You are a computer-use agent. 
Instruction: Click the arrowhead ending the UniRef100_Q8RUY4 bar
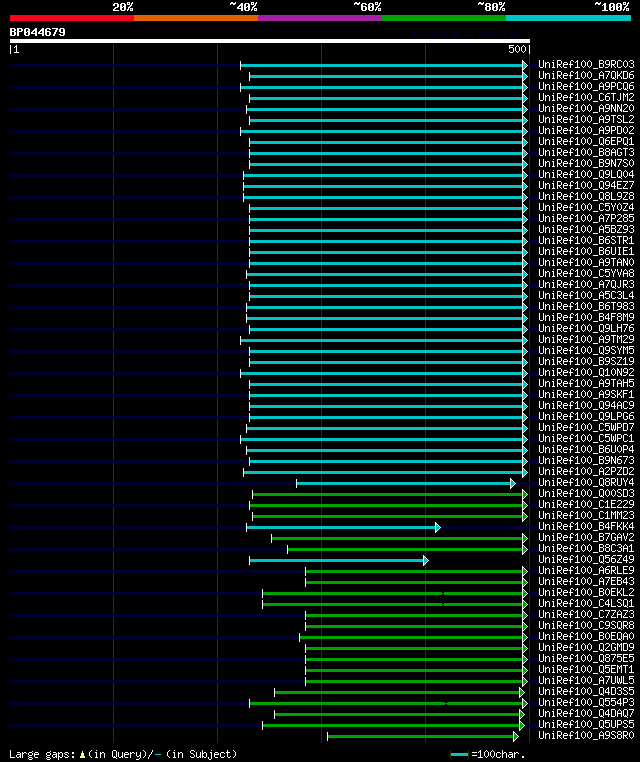tap(513, 484)
